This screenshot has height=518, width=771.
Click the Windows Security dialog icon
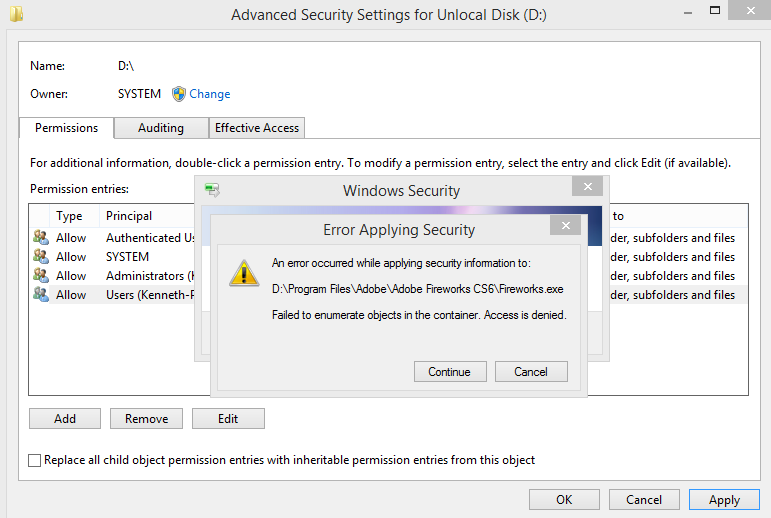click(212, 189)
